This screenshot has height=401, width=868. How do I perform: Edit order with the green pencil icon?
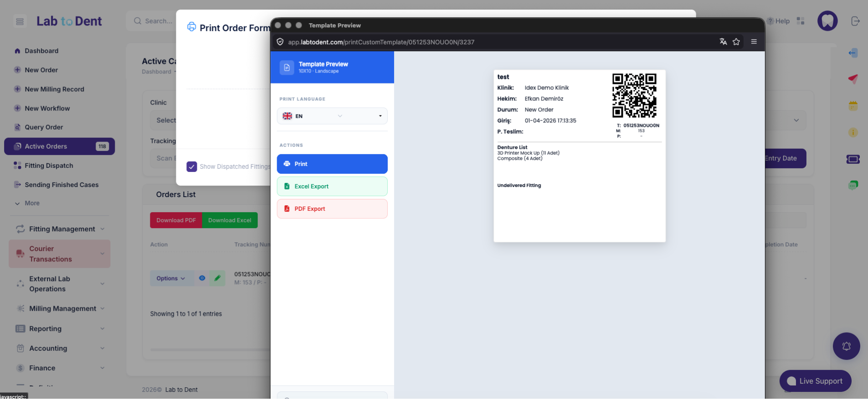tap(217, 278)
